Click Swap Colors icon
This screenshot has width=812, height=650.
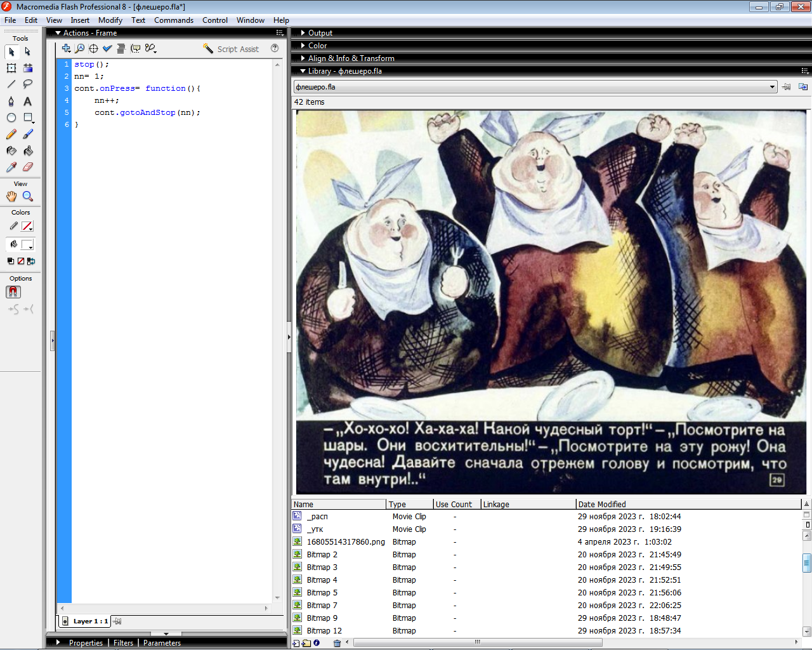point(31,261)
